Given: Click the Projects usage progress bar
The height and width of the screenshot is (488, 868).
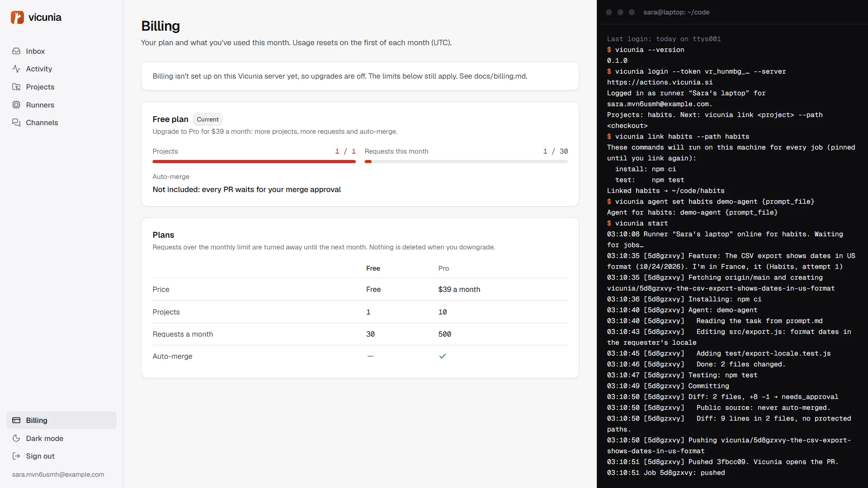Looking at the screenshot, I should pos(254,161).
